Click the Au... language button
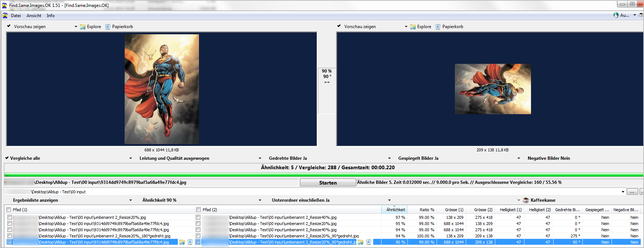 (x=625, y=15)
